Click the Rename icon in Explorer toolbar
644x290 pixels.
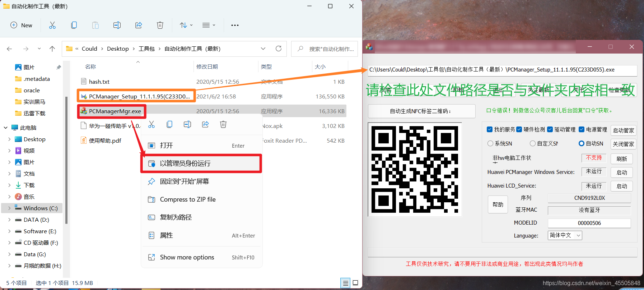click(117, 25)
